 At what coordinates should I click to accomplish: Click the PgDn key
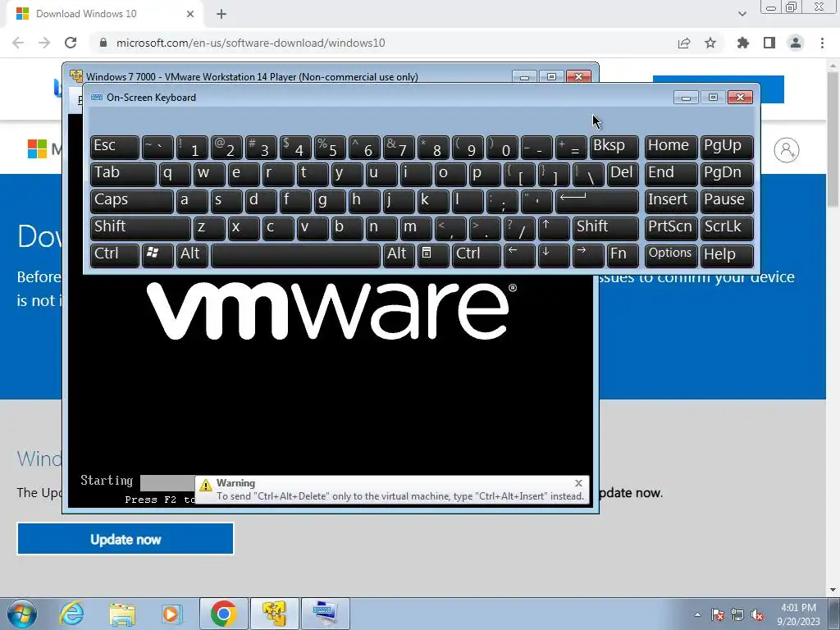(727, 174)
